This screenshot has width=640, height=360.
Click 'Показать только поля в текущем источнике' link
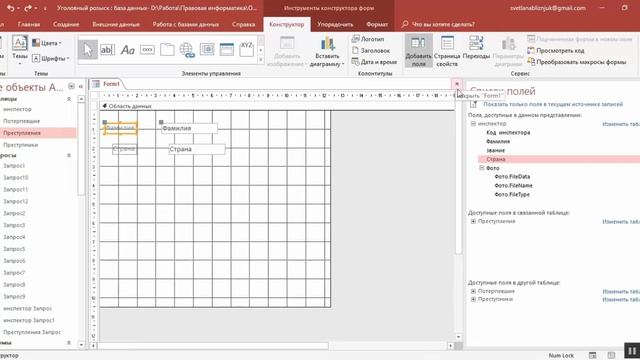(x=553, y=104)
